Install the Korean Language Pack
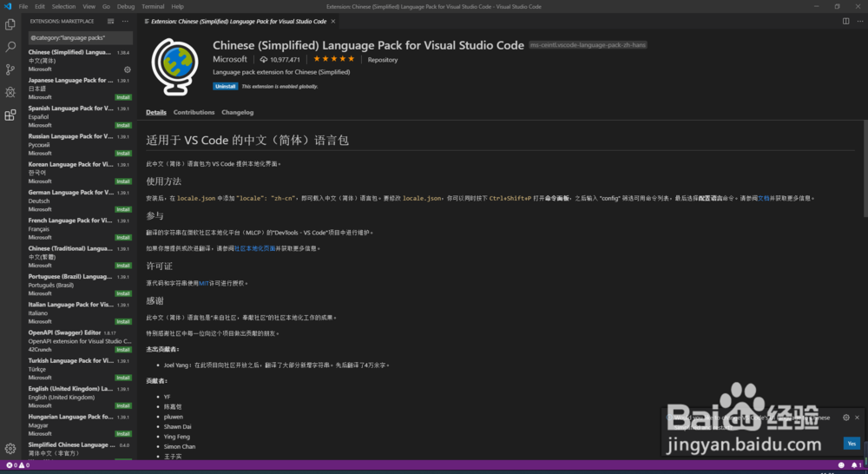 point(123,181)
